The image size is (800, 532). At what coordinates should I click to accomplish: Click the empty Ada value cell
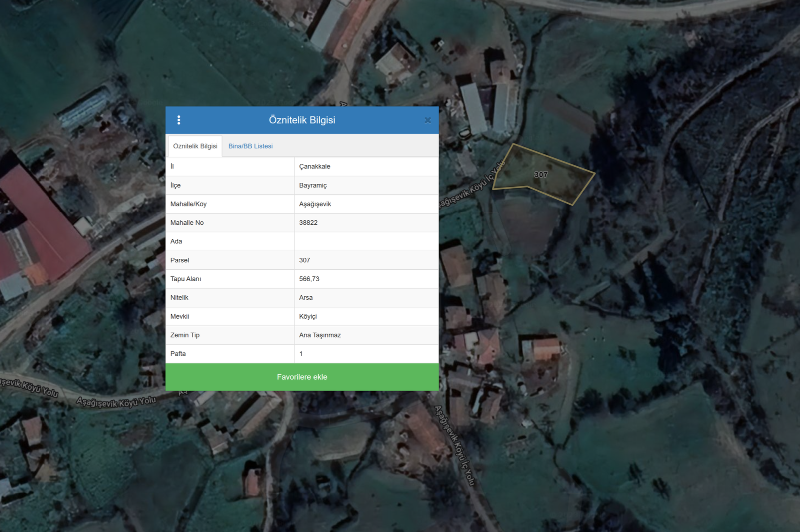366,242
